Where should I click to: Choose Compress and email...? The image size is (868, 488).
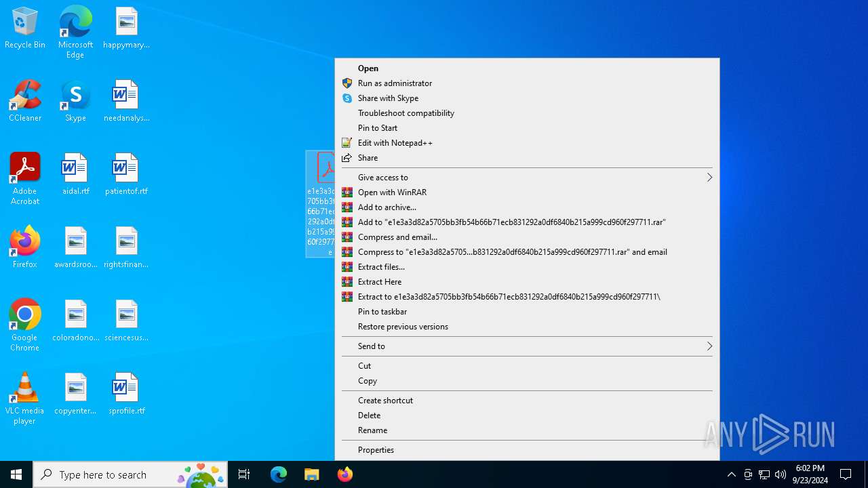pos(527,237)
